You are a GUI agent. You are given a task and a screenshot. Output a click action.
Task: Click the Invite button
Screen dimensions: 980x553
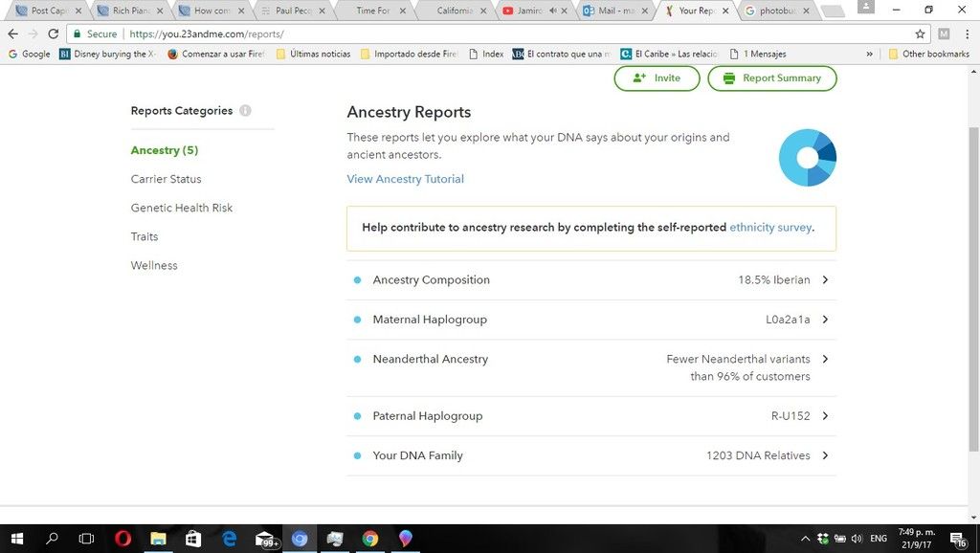click(657, 78)
